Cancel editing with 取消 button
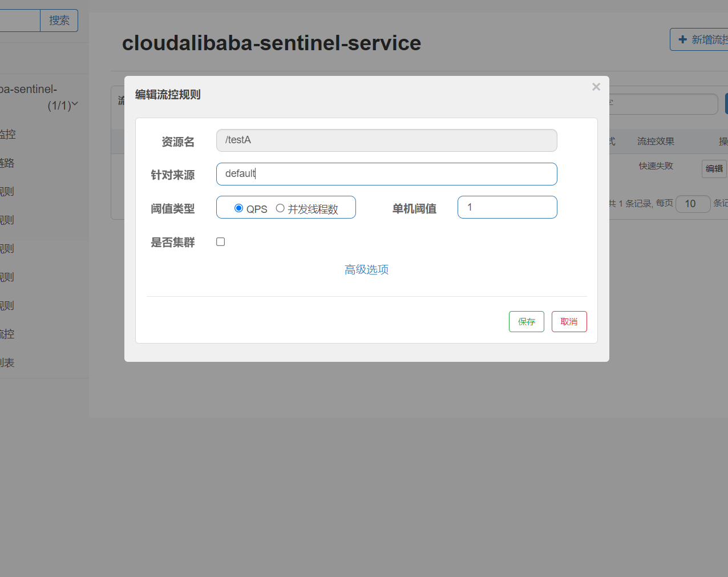This screenshot has height=577, width=728. pos(569,322)
